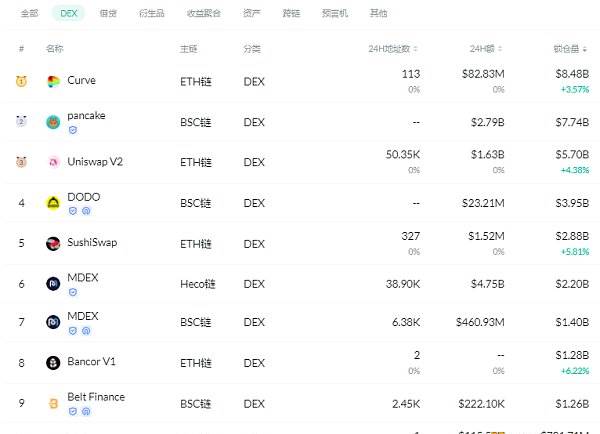Click the Curve rainbow logo icon
600x434 pixels.
(53, 82)
